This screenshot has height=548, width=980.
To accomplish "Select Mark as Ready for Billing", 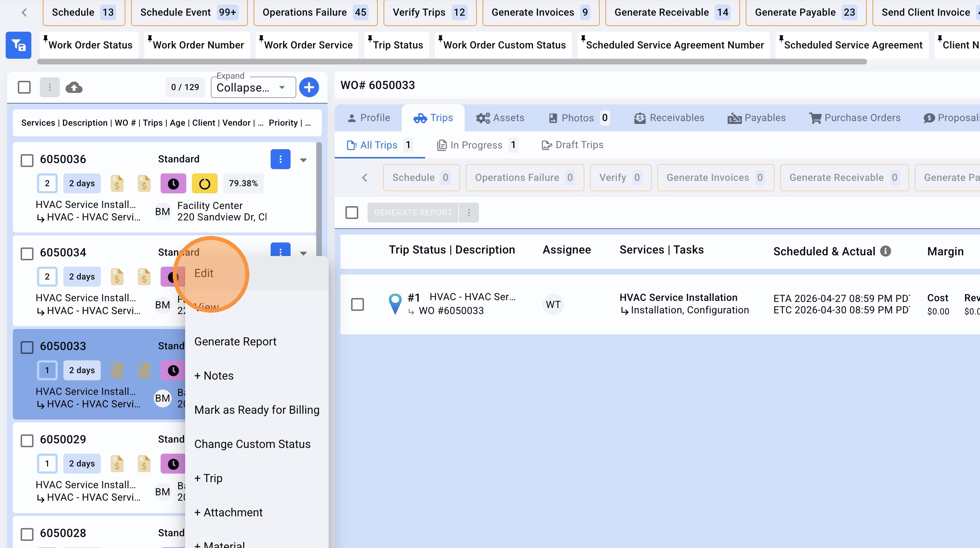I will click(256, 409).
